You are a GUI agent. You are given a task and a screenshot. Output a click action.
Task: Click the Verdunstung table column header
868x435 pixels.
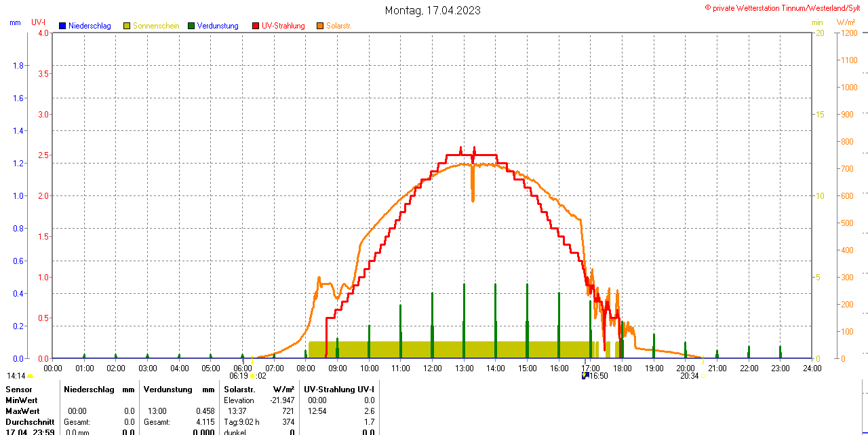tap(168, 390)
